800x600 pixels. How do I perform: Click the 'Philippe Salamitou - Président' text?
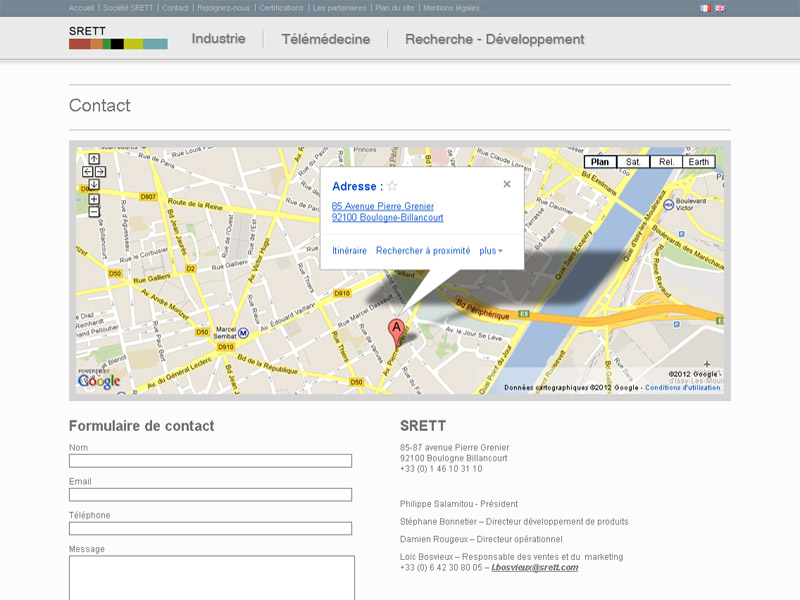pyautogui.click(x=459, y=504)
